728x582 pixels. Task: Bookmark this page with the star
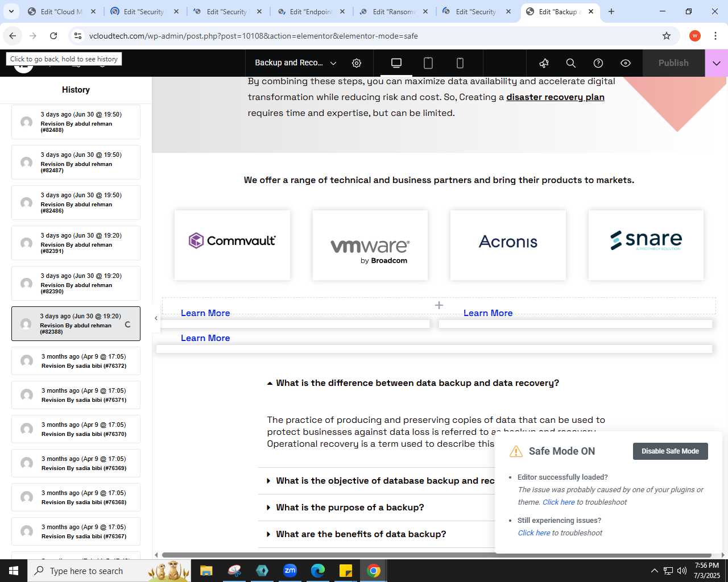(667, 36)
